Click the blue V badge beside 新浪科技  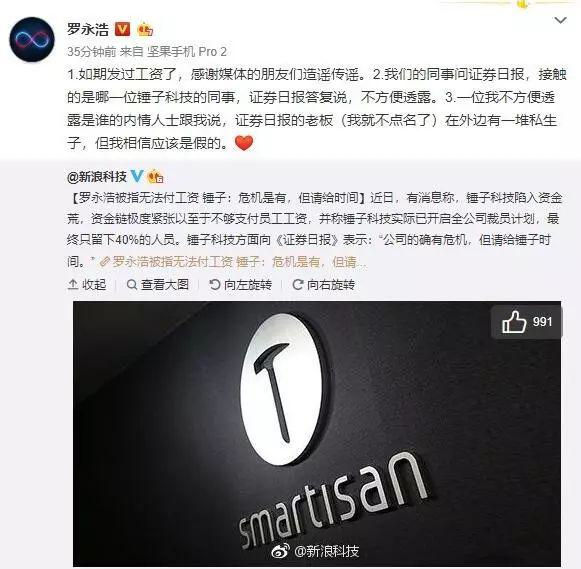coord(136,176)
